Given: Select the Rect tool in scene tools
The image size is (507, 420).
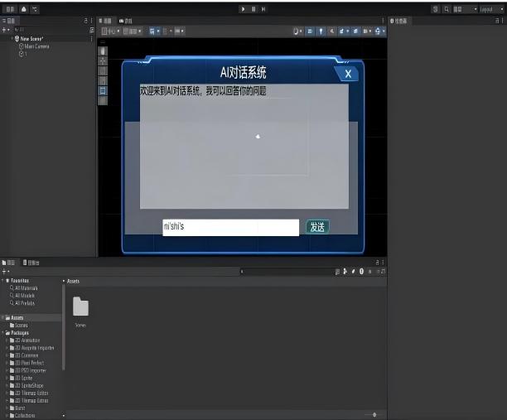Looking at the screenshot, I should point(103,91).
